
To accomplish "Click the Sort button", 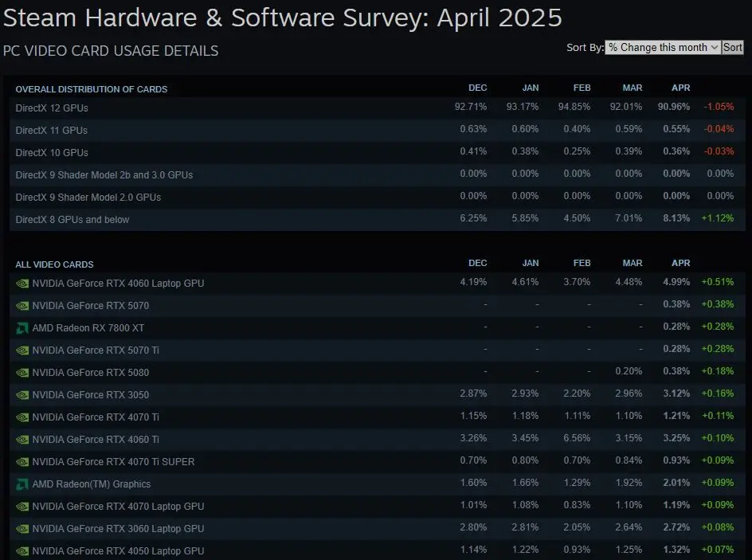I will (732, 48).
